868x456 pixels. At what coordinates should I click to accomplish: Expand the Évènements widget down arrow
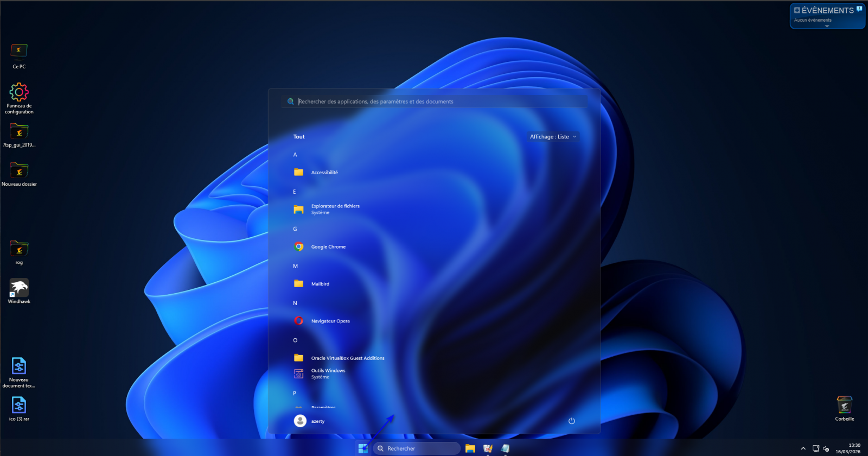click(827, 26)
